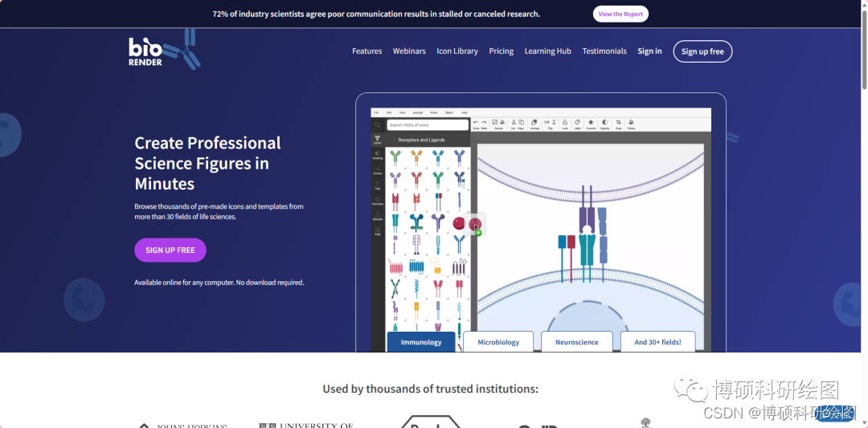
Task: Click the Search 1000s of icons field
Action: pyautogui.click(x=428, y=125)
